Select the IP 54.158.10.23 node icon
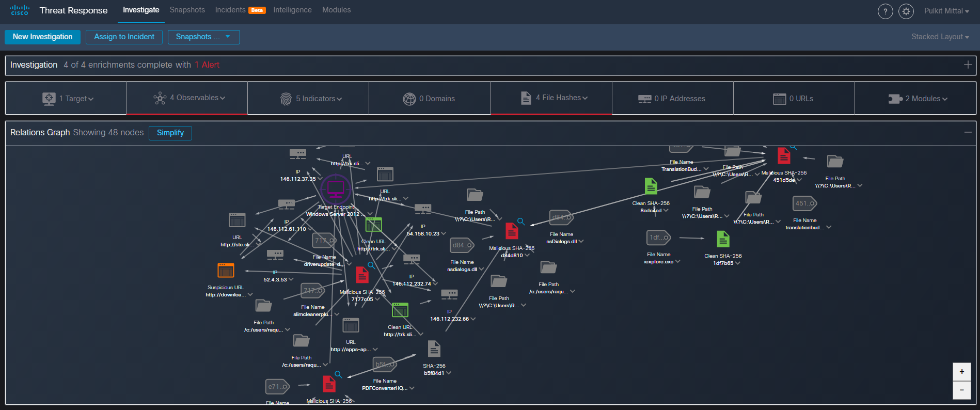 [x=423, y=209]
